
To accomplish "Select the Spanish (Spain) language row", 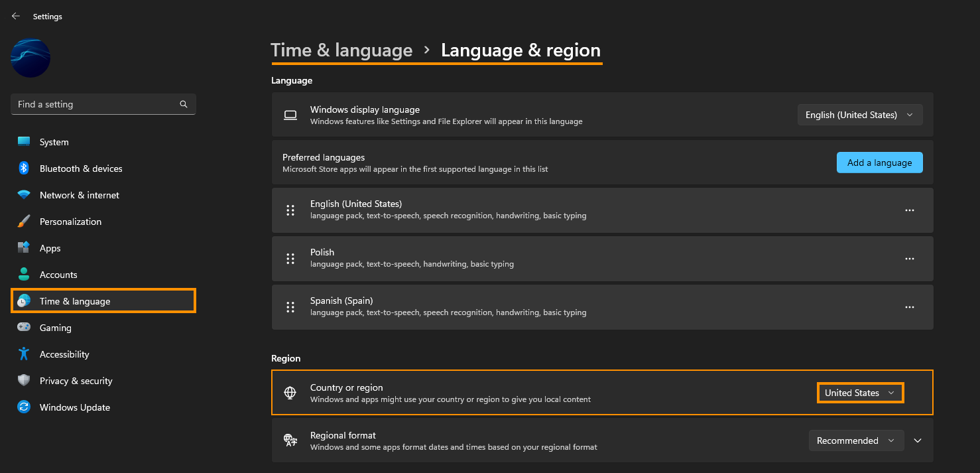I will [602, 307].
